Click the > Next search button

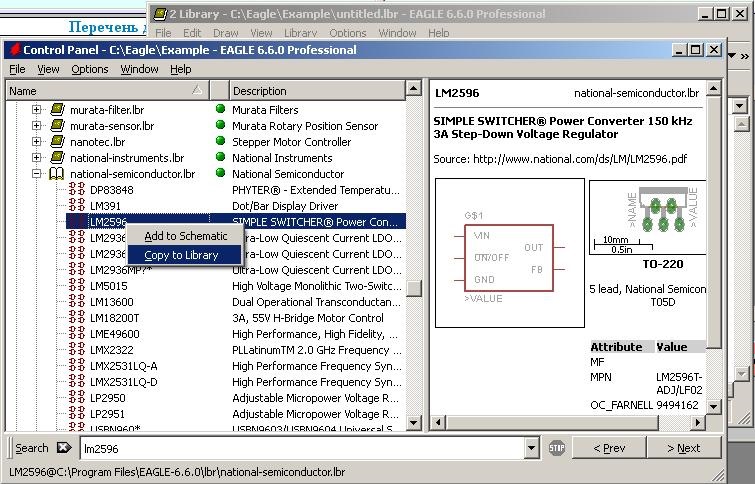pos(684,448)
